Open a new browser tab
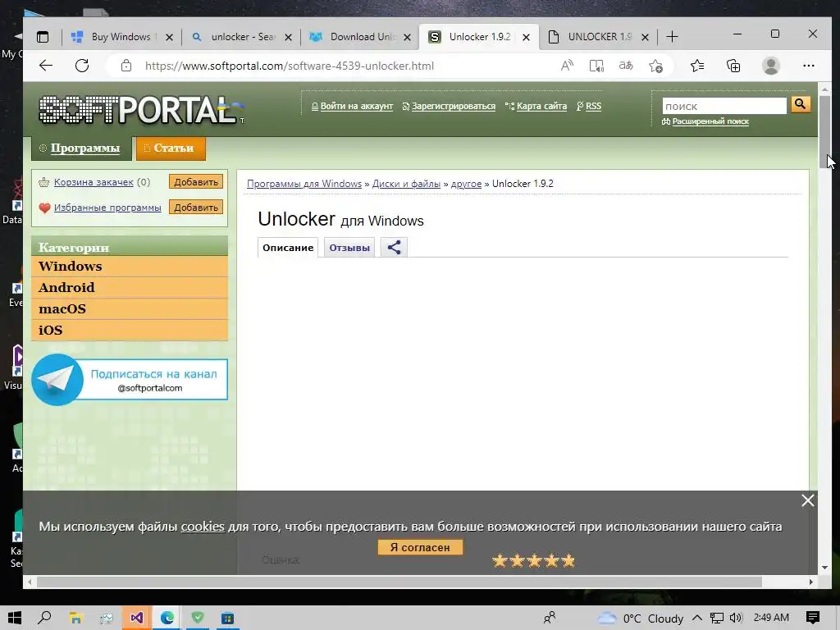The height and width of the screenshot is (630, 840). pos(672,37)
